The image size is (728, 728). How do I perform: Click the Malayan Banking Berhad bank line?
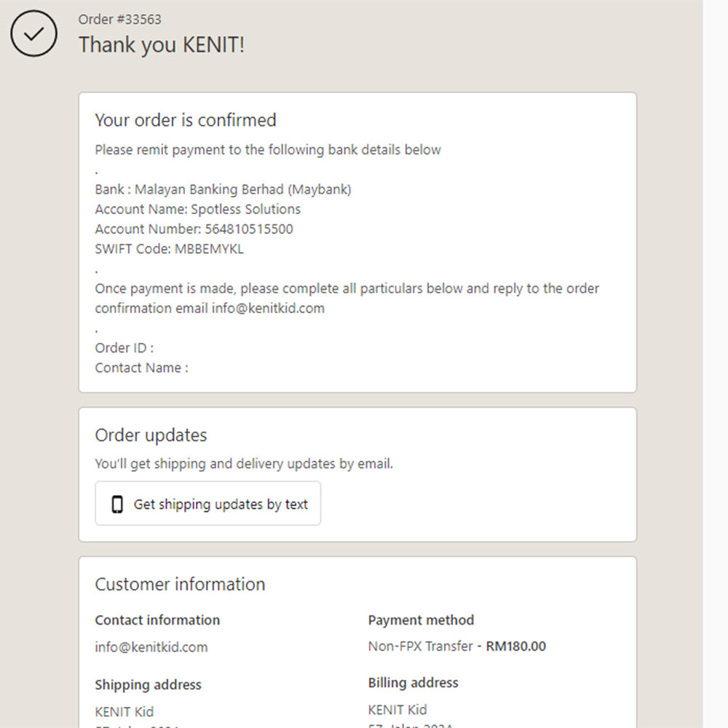[223, 189]
